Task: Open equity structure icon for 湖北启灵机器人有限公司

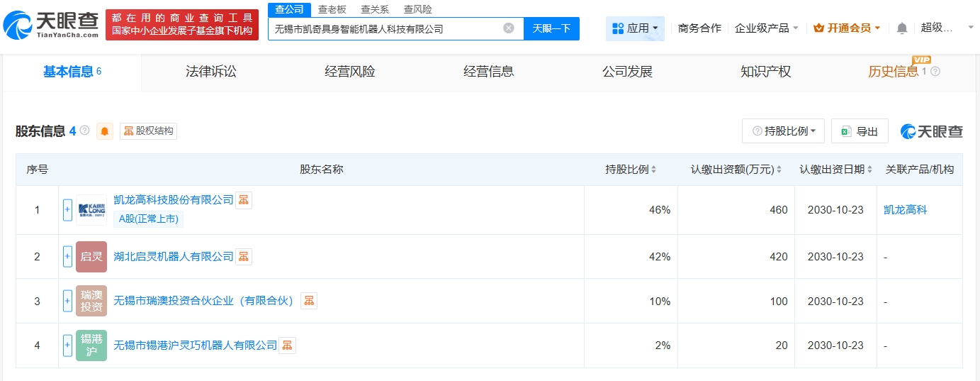Action: point(243,256)
